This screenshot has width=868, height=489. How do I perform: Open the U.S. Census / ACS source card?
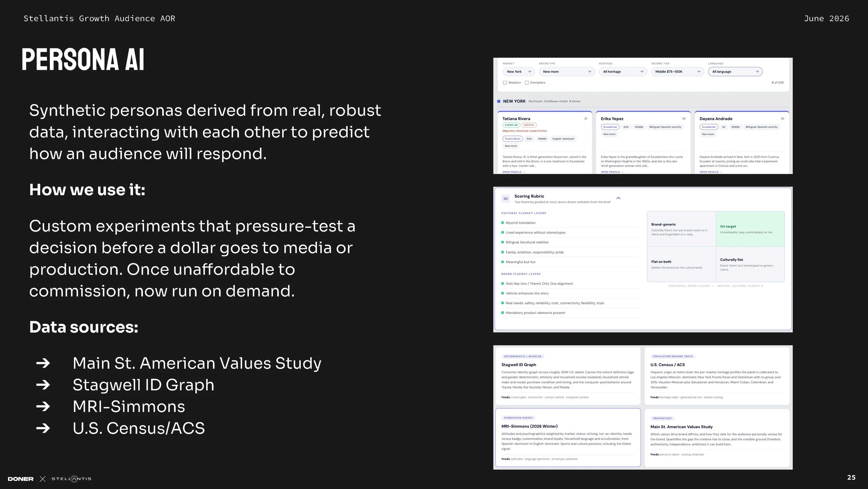pyautogui.click(x=717, y=376)
